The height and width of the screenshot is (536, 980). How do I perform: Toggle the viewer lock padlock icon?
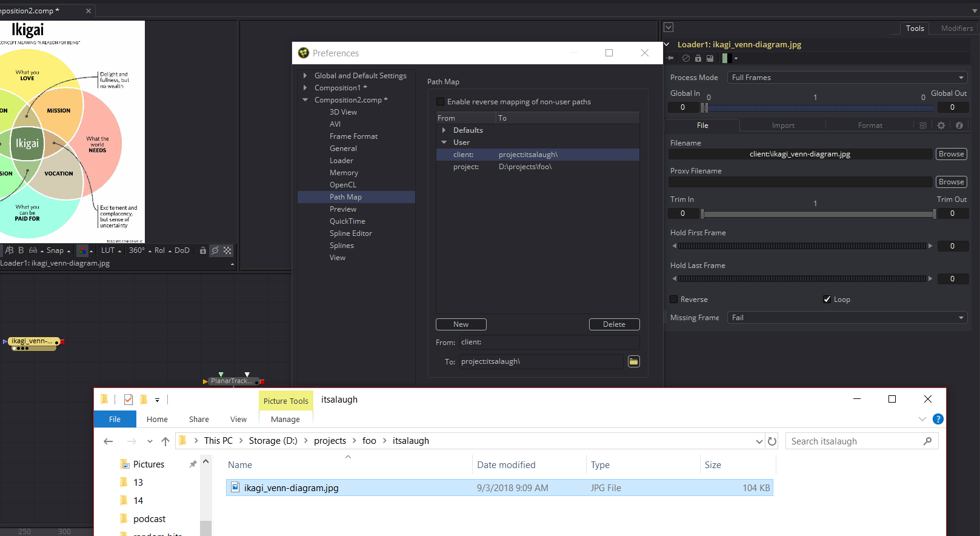tap(203, 250)
